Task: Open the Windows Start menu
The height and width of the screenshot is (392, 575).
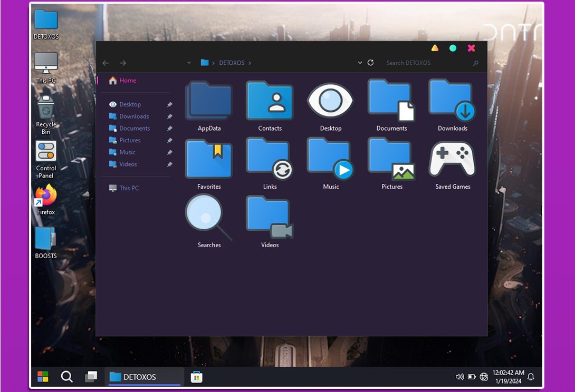Action: (x=43, y=377)
